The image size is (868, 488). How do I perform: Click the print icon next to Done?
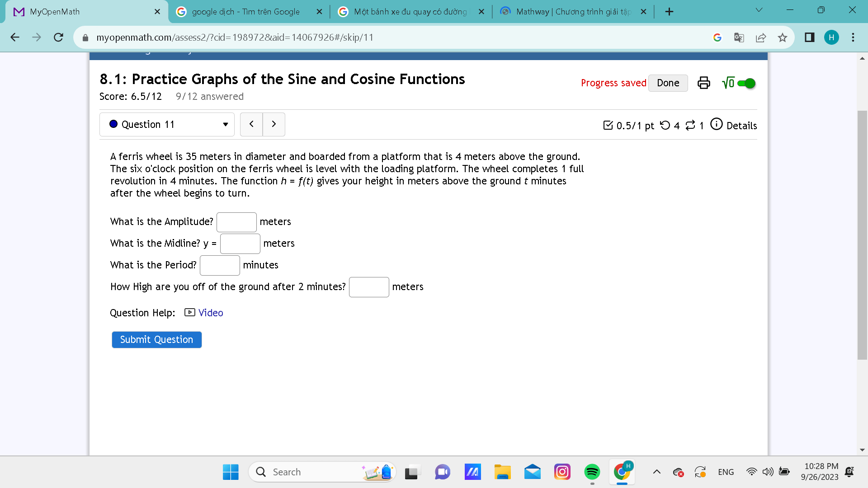coord(703,83)
